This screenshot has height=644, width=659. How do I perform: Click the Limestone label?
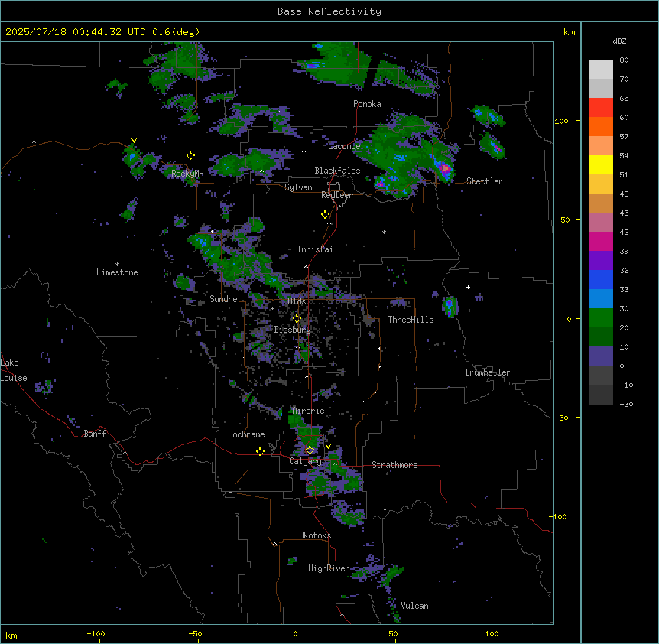click(x=117, y=272)
